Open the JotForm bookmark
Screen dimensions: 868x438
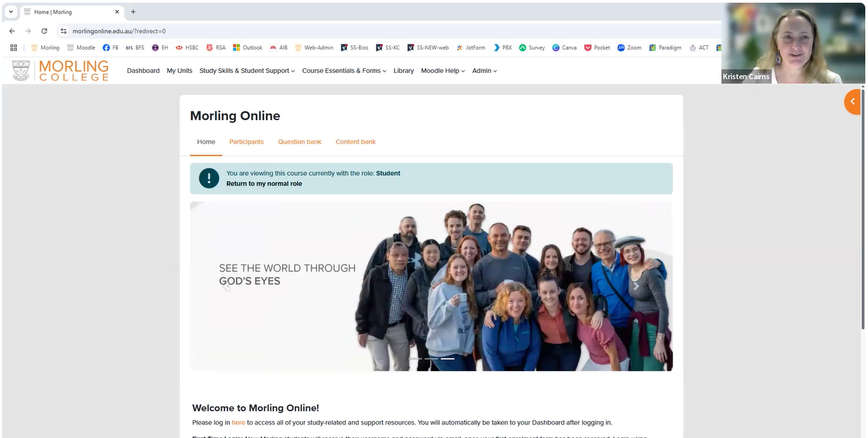tap(471, 48)
